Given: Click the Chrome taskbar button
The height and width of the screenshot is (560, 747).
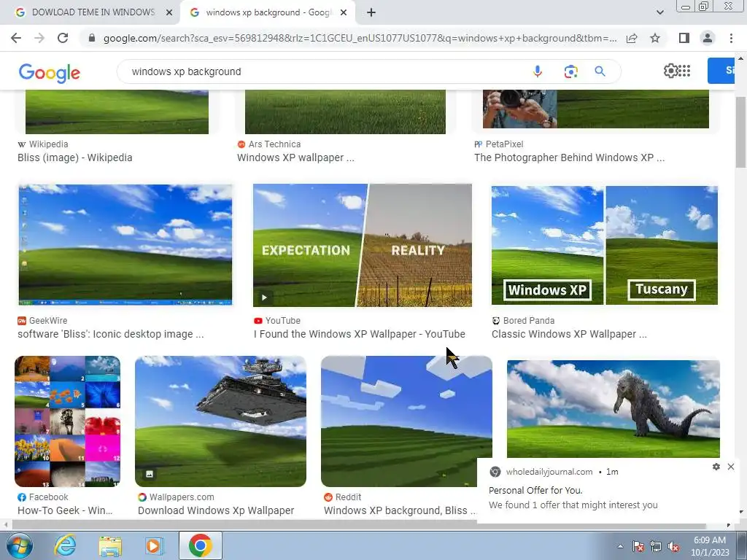Looking at the screenshot, I should (x=201, y=545).
